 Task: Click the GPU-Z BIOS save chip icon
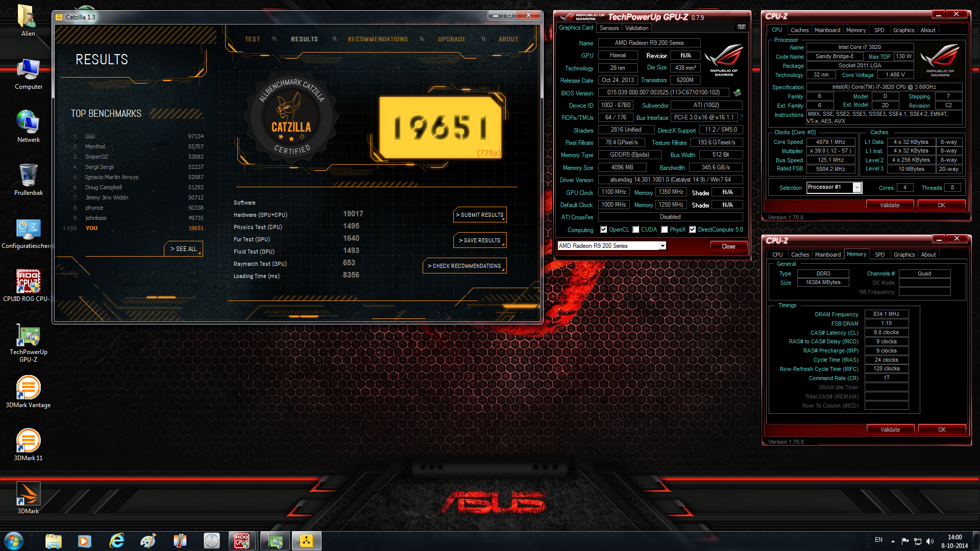[x=737, y=93]
